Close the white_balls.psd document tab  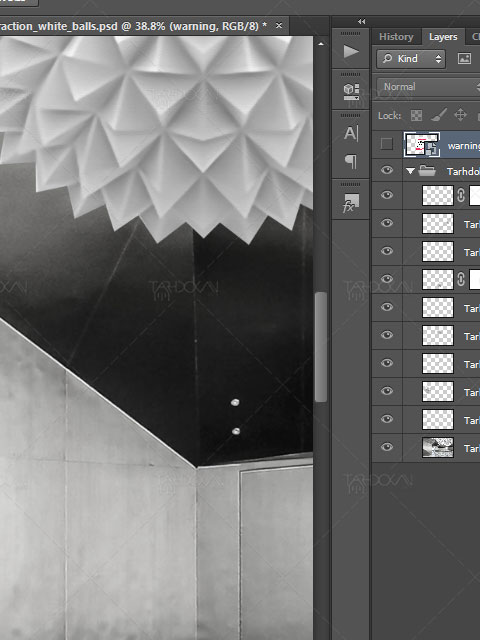pyautogui.click(x=279, y=26)
